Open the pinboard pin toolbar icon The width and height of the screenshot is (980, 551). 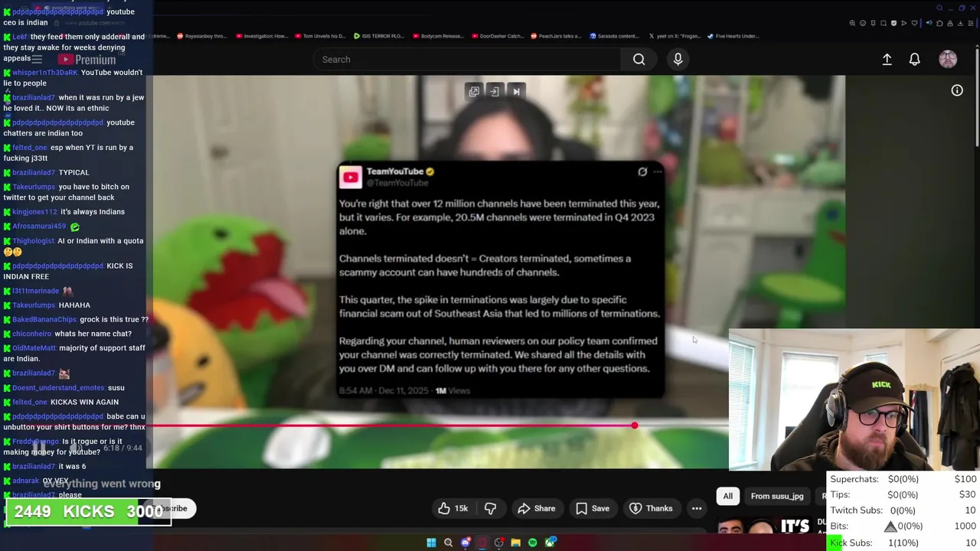873,23
